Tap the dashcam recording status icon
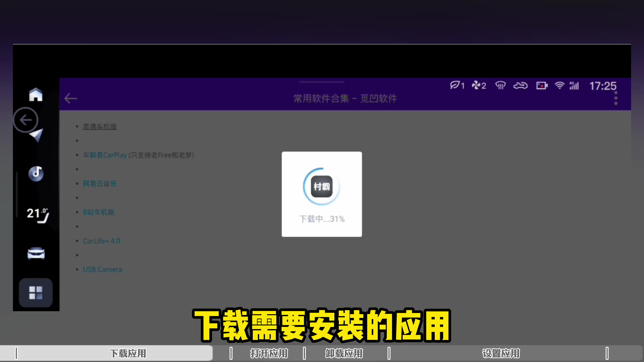 point(542,86)
